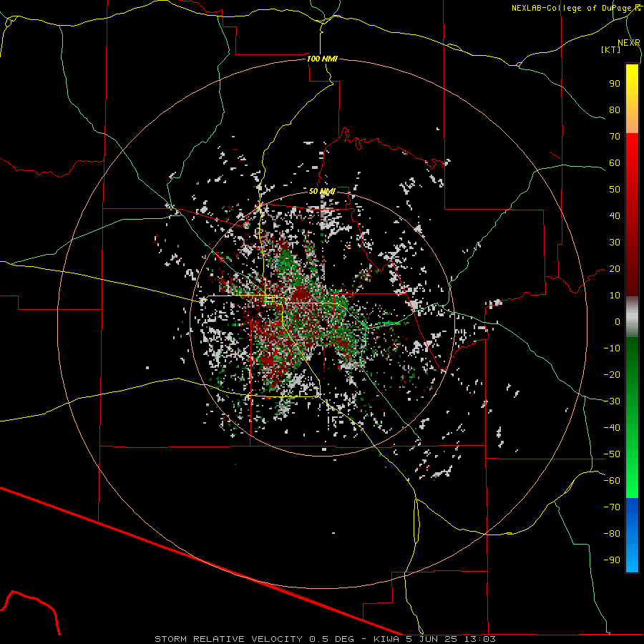
Task: Click the -70 value on the velocity scale
Action: (612, 507)
